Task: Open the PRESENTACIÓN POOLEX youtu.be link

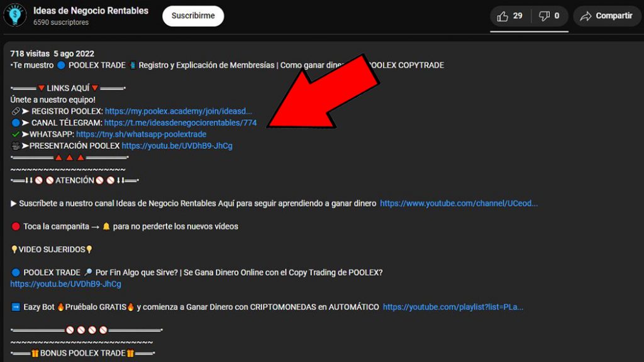Action: coord(177,146)
